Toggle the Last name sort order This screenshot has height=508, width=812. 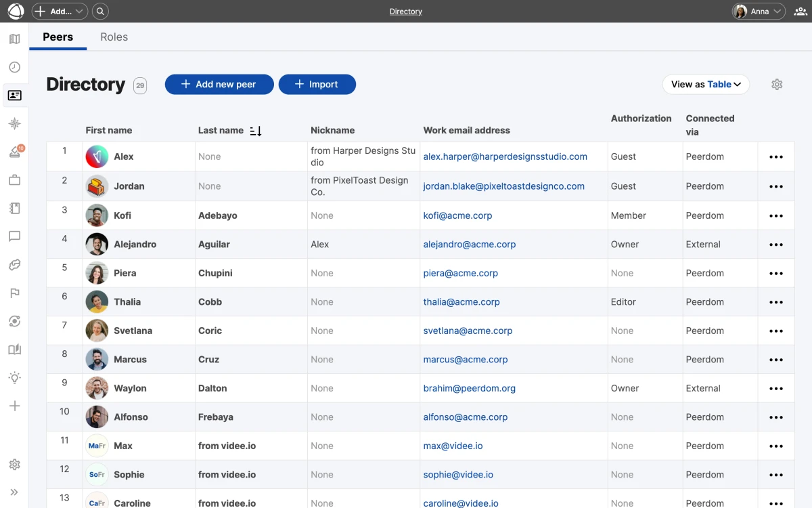256,130
